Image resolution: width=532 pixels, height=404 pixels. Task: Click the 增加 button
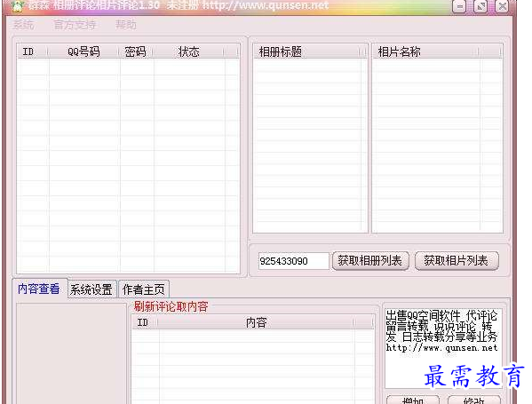tap(413, 400)
